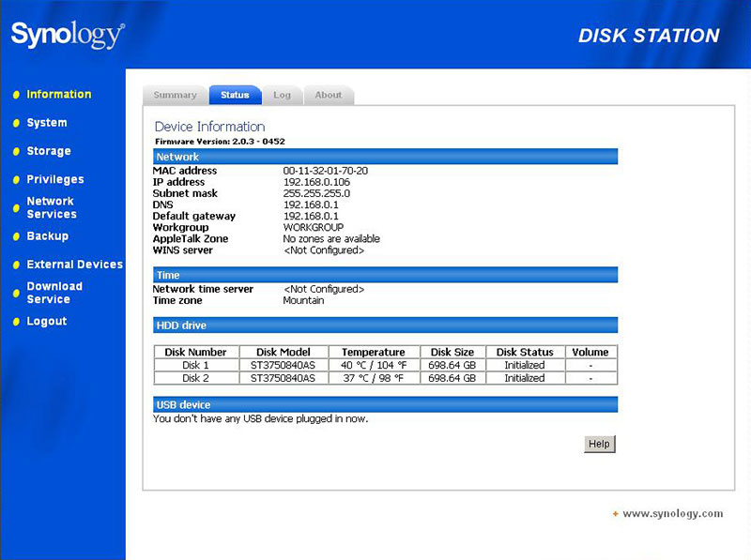Image resolution: width=751 pixels, height=560 pixels.
Task: Click the Time section header bar
Action: click(x=386, y=275)
